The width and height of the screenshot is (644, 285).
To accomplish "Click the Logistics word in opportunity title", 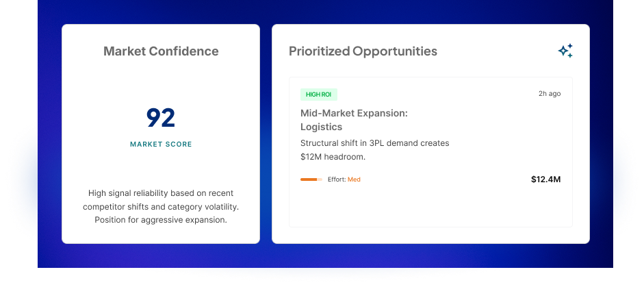I will tap(321, 127).
